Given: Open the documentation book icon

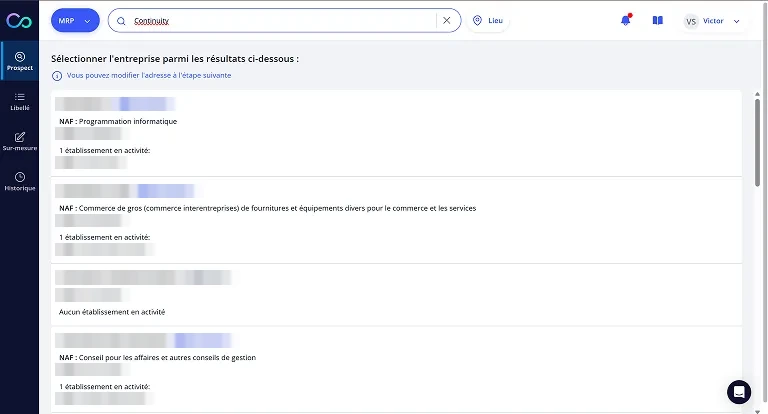Looking at the screenshot, I should 658,21.
